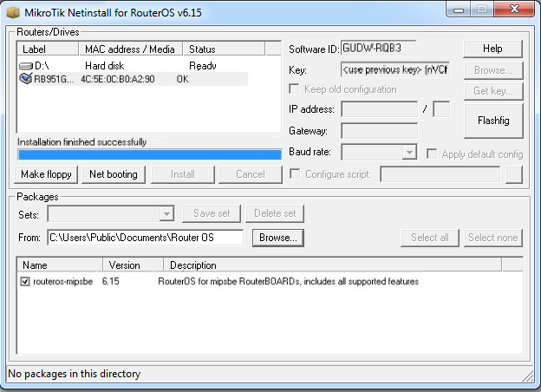The image size is (541, 392).
Task: Open the Baud rate dropdown
Action: tap(409, 152)
